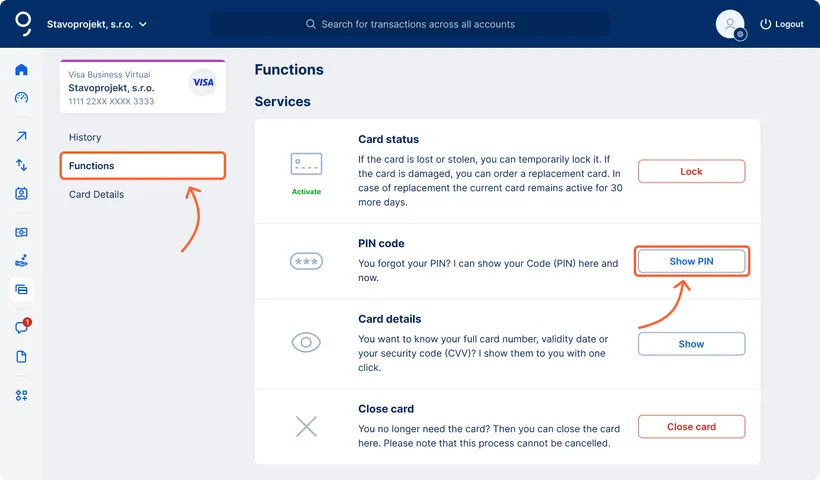
Task: Open the contacts icon in the sidebar
Action: [21, 193]
